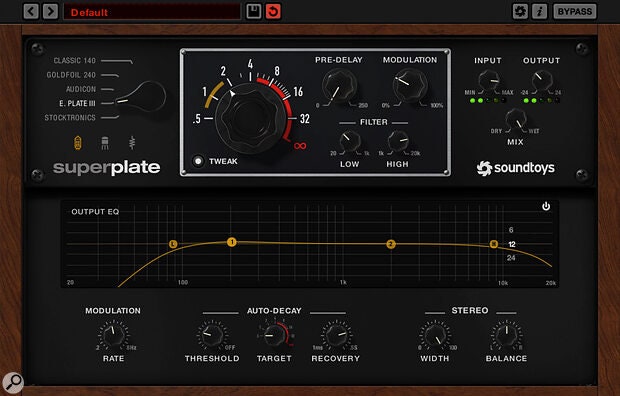Open info with the i icon

[x=539, y=11]
